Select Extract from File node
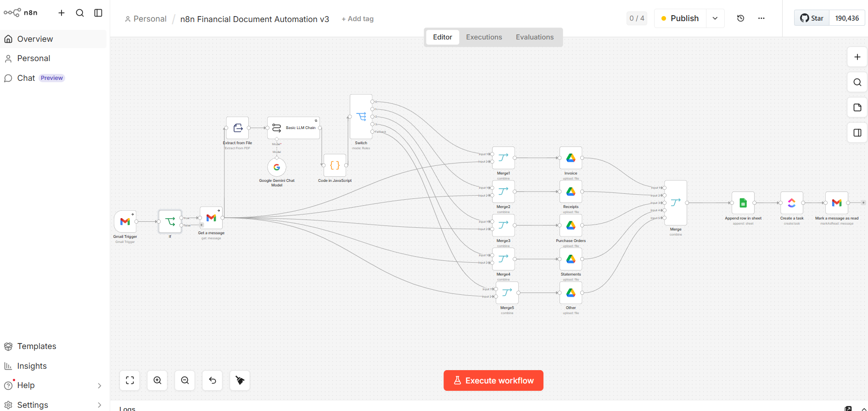 point(237,128)
